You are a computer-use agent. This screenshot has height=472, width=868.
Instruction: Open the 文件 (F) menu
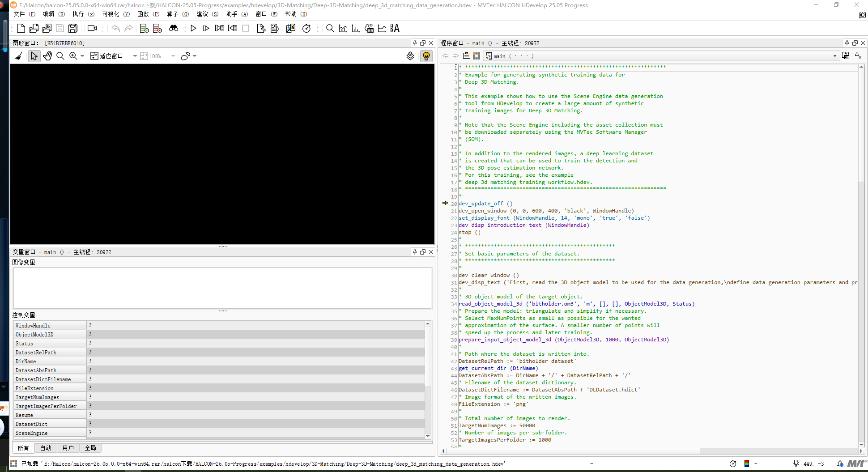click(24, 14)
